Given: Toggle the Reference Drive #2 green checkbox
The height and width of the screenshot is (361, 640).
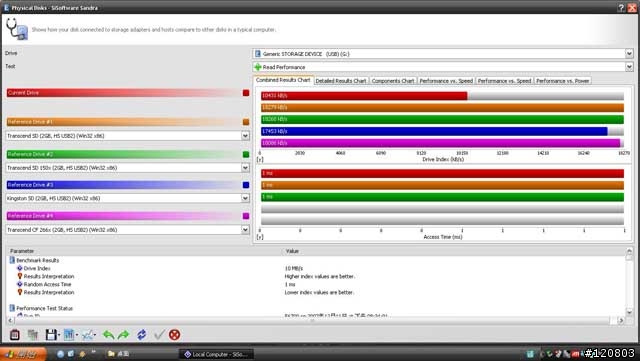Looking at the screenshot, I should point(246,154).
